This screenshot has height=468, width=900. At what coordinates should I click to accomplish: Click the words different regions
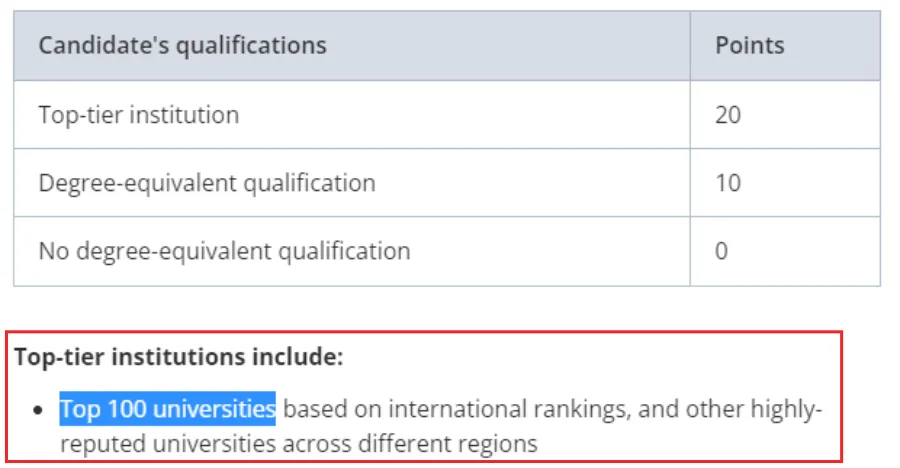point(448,444)
